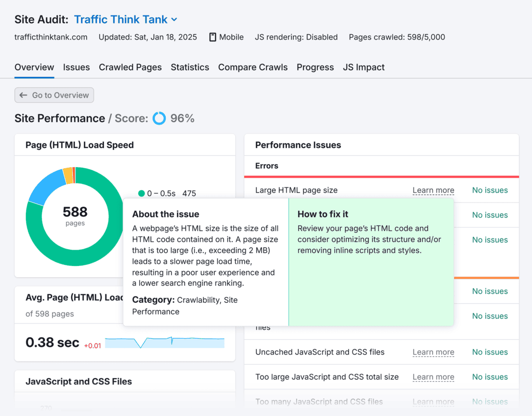Switch to the Crawled Pages tab
This screenshot has height=416, width=532.
pos(130,67)
